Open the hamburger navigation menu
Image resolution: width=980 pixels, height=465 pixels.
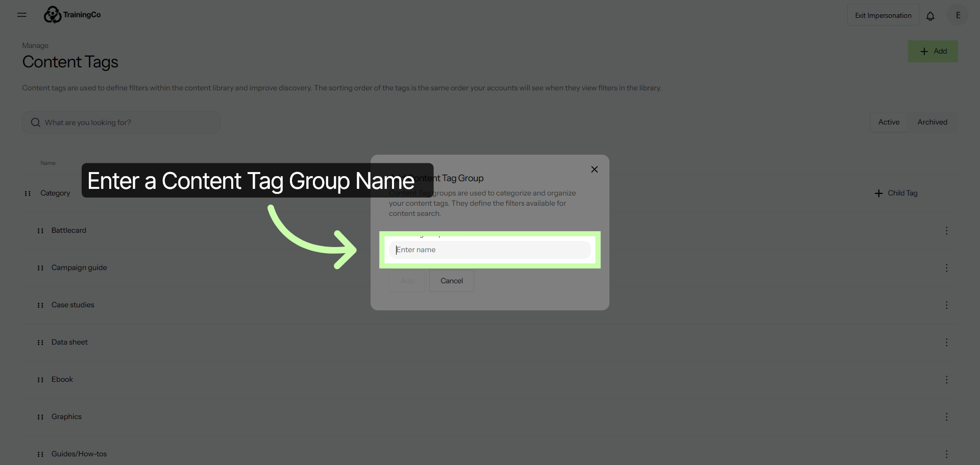(x=22, y=15)
